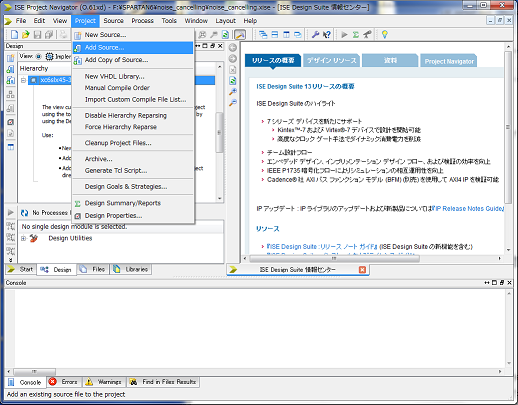Click the highlighted magnifier toolbar icon
The height and width of the screenshot is (405, 518).
pos(240,34)
